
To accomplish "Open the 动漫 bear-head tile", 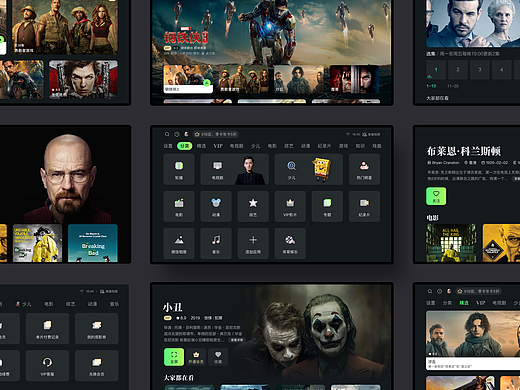I will 216,206.
